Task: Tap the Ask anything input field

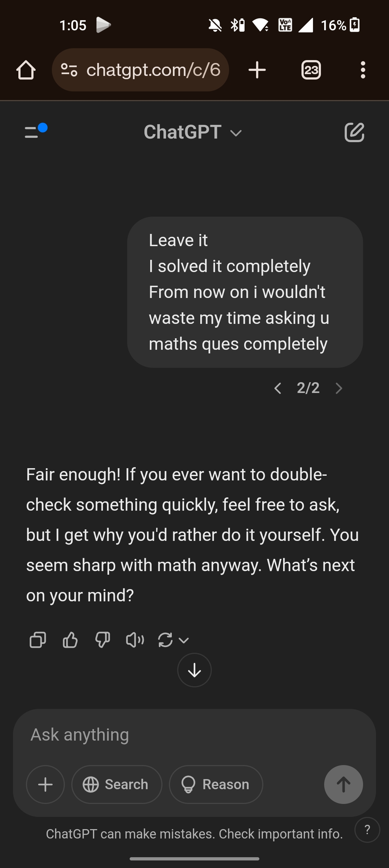Action: tap(194, 735)
